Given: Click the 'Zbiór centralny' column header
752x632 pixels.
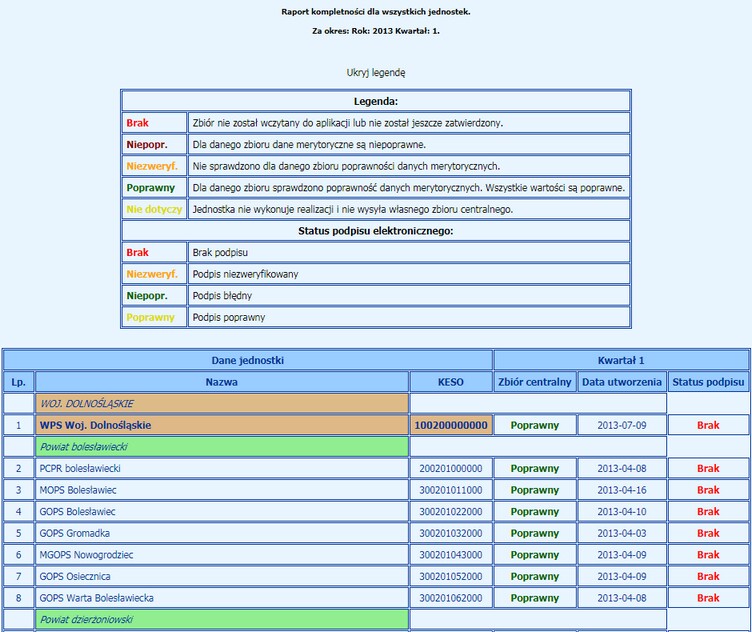Looking at the screenshot, I should pyautogui.click(x=534, y=382).
